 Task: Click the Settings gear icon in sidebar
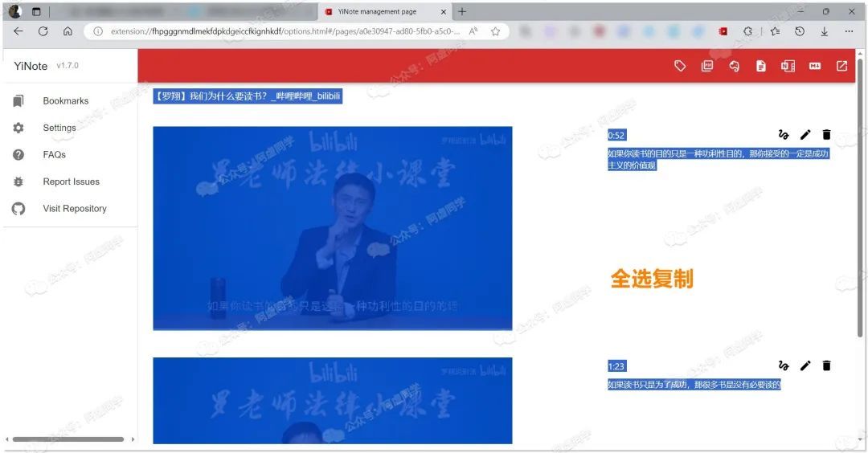pos(18,128)
